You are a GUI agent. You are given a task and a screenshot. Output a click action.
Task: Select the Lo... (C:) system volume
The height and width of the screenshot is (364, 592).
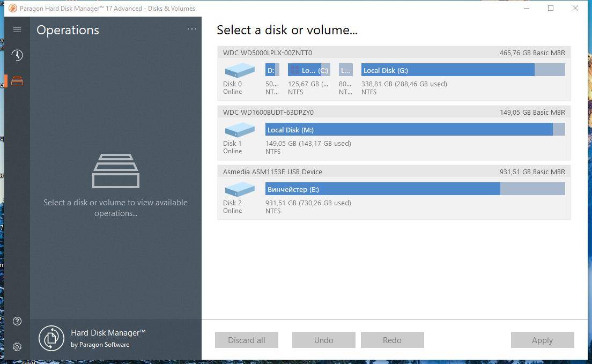pyautogui.click(x=309, y=70)
